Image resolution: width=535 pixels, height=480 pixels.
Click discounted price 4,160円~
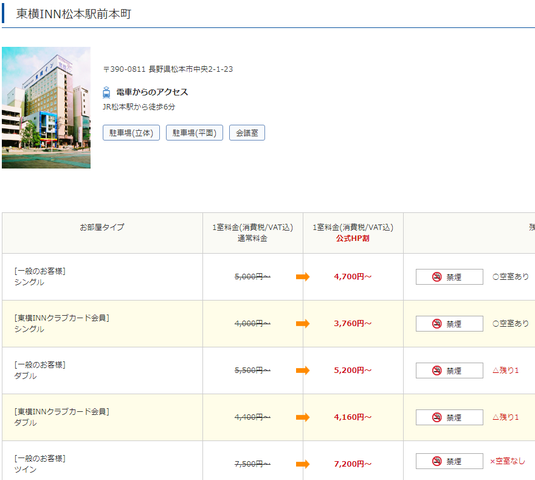coord(352,417)
